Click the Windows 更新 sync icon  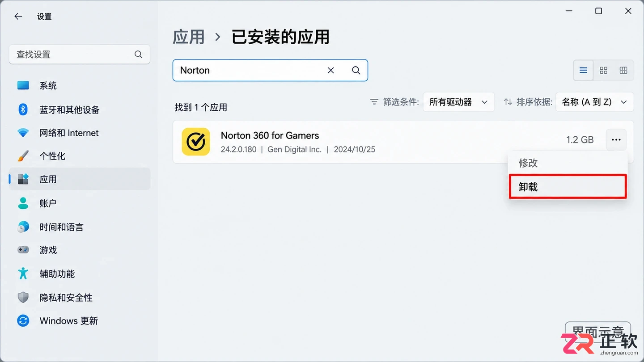[23, 320]
